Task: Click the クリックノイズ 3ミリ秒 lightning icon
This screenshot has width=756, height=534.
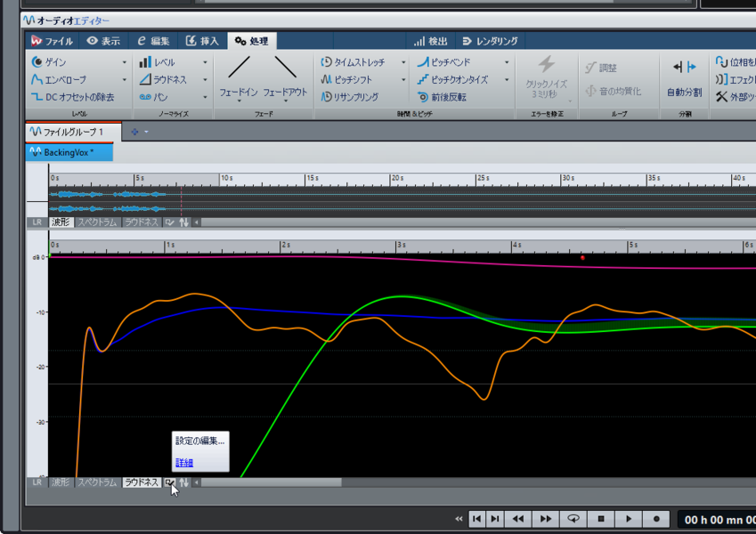Action: coord(546,65)
